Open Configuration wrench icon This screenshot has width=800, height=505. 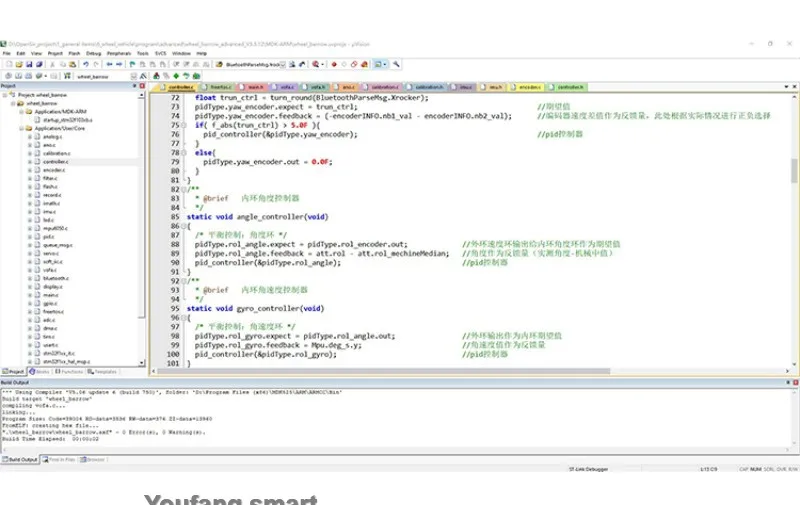click(x=396, y=64)
